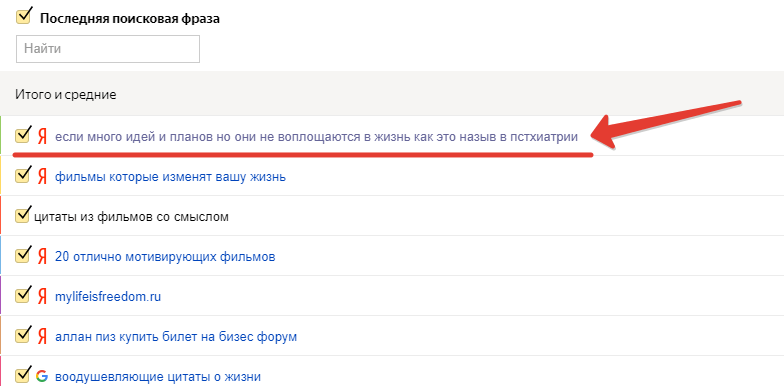Open link 'фильмы которые изменят вашу жизнь'

coord(170,177)
